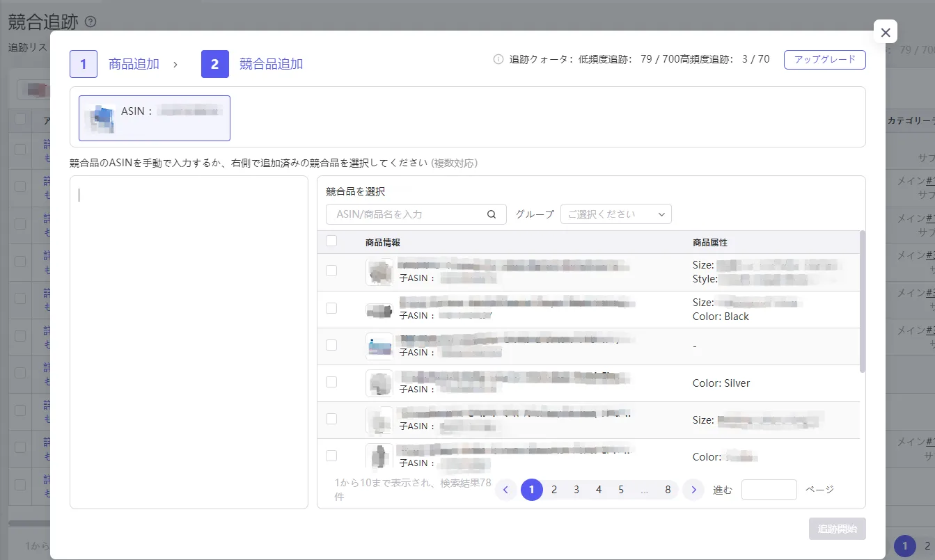Image resolution: width=935 pixels, height=560 pixels.
Task: Go to page 5 in dialog pagination
Action: pyautogui.click(x=621, y=490)
